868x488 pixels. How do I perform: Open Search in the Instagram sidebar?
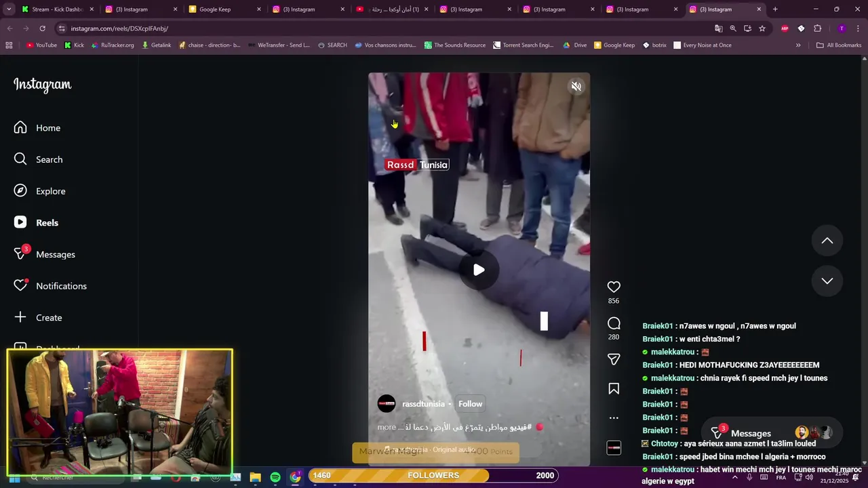coord(38,159)
